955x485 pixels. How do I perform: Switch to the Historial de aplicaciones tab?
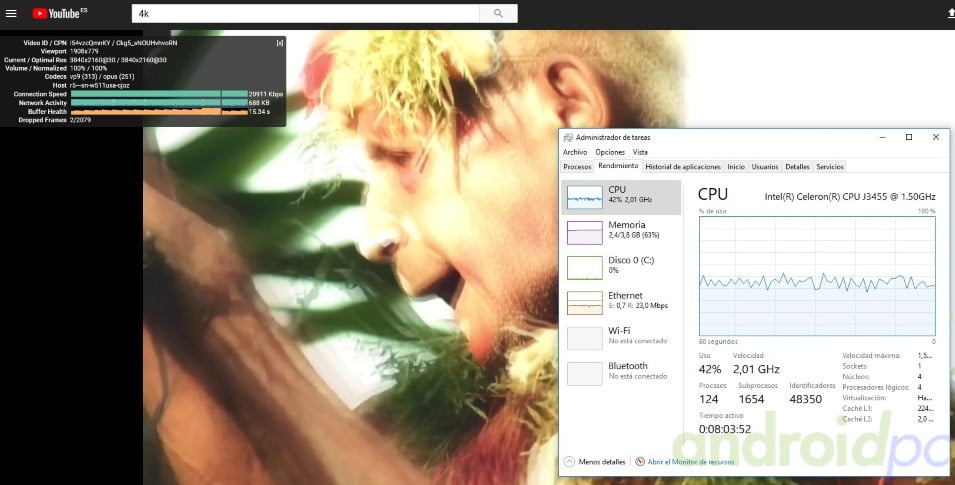[682, 167]
